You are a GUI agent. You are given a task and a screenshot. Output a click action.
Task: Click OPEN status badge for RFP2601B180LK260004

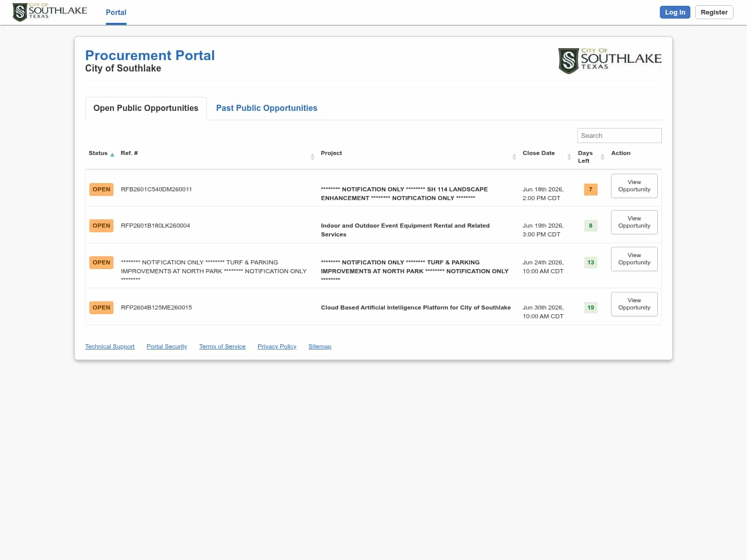[101, 226]
